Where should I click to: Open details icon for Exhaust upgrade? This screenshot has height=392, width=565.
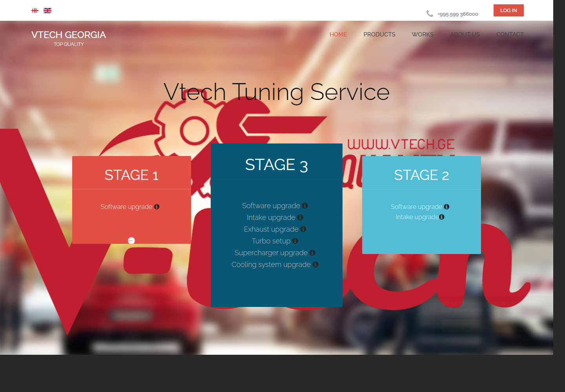[303, 229]
